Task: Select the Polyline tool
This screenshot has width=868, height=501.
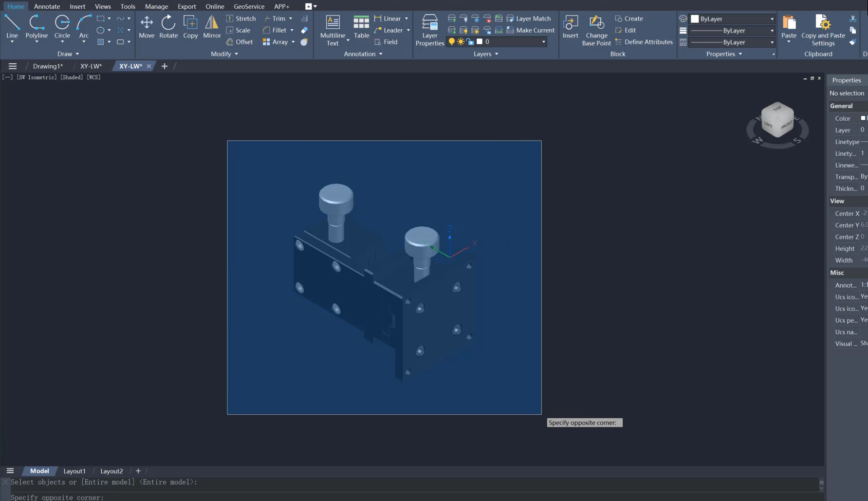Action: click(x=37, y=27)
